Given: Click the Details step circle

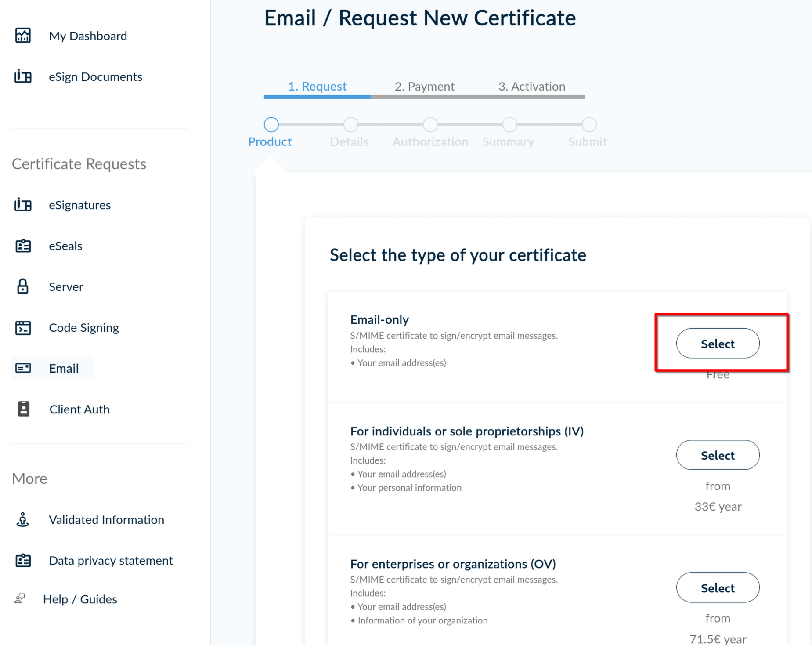Looking at the screenshot, I should point(350,125).
